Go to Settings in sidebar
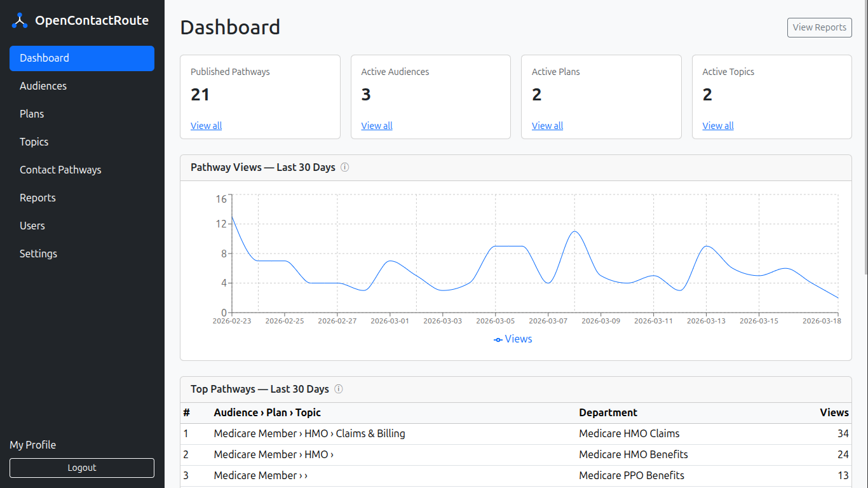This screenshot has width=868, height=488. (x=38, y=254)
